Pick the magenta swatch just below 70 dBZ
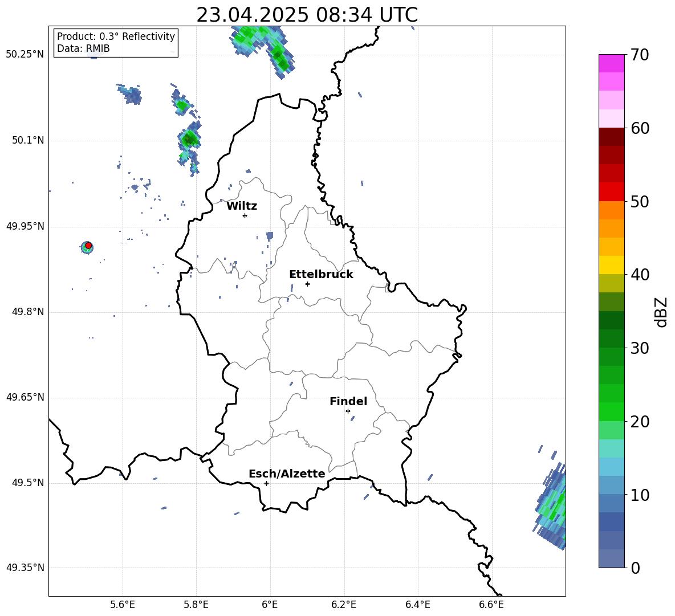675x616 pixels. coord(612,64)
